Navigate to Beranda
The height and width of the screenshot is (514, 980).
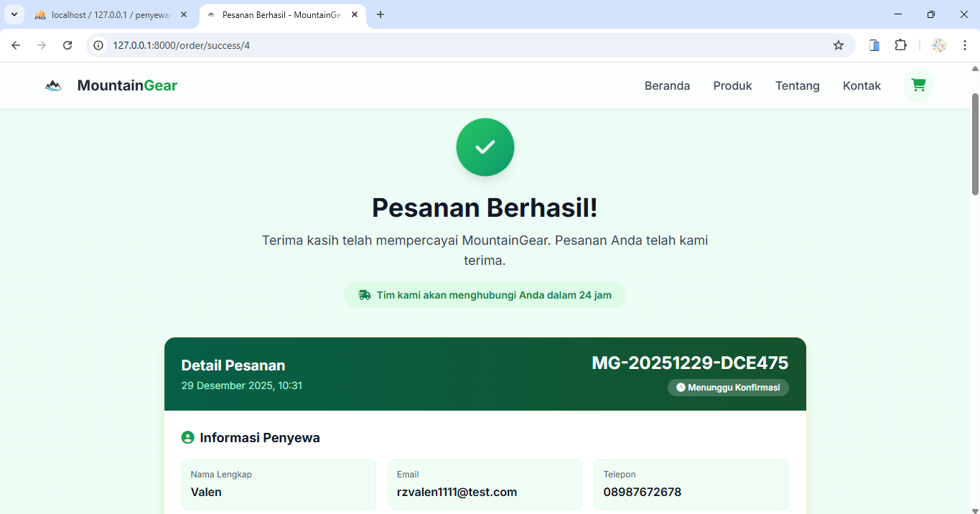pyautogui.click(x=666, y=85)
